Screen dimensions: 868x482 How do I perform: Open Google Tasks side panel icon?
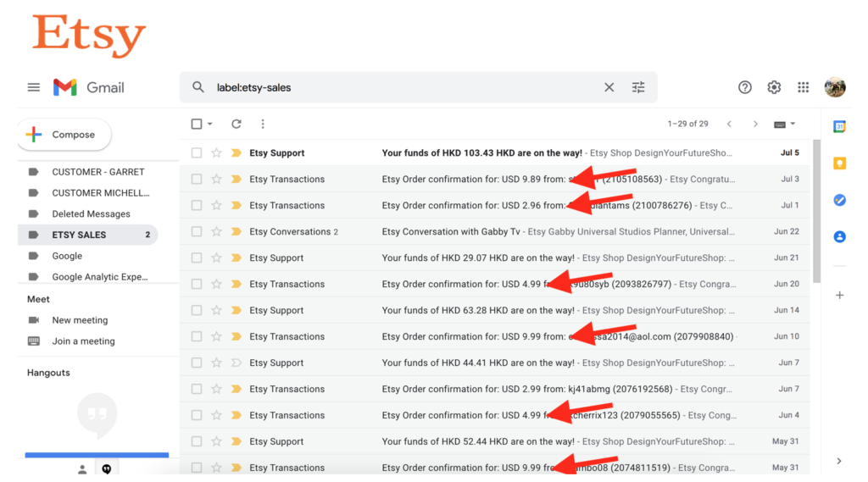840,200
